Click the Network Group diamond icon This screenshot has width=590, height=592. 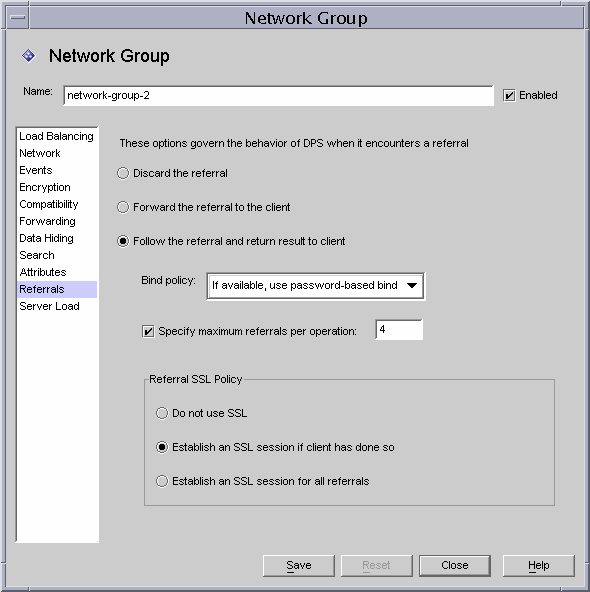point(29,56)
